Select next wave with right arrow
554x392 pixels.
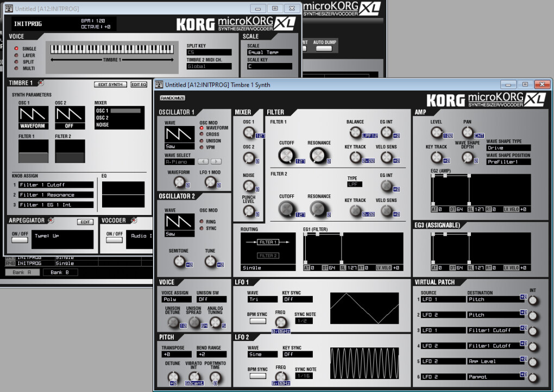click(216, 161)
